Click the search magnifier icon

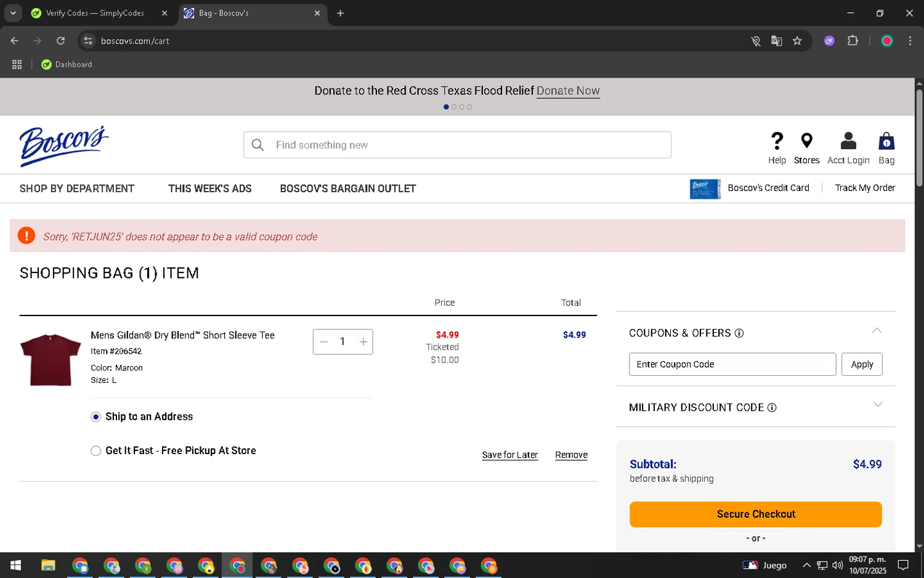[x=258, y=145]
